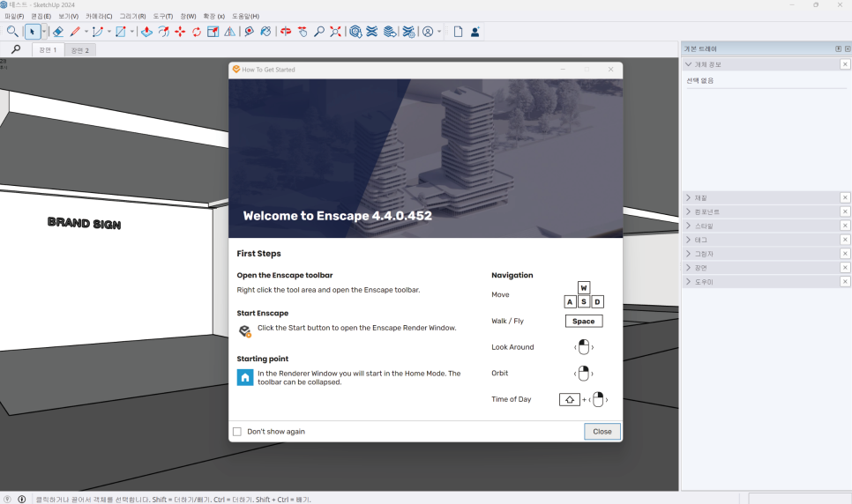852x504 pixels.
Task: Close the 재질 panel with its X
Action: click(845, 197)
